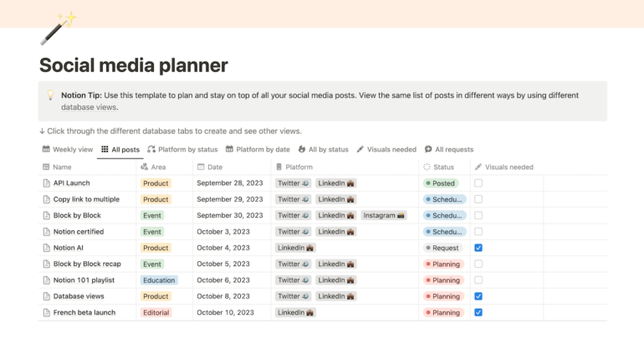Switch to Platform by status tab

click(182, 149)
